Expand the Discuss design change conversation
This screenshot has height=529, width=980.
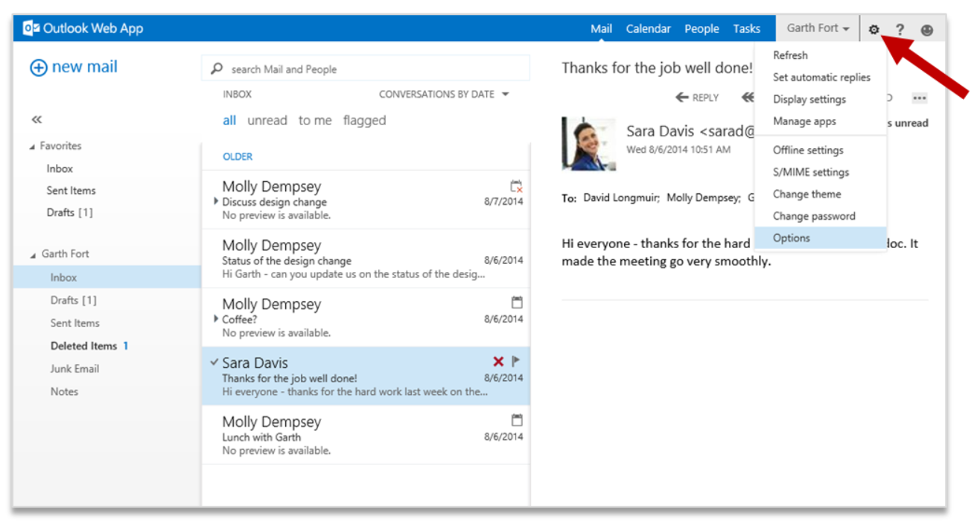[216, 201]
